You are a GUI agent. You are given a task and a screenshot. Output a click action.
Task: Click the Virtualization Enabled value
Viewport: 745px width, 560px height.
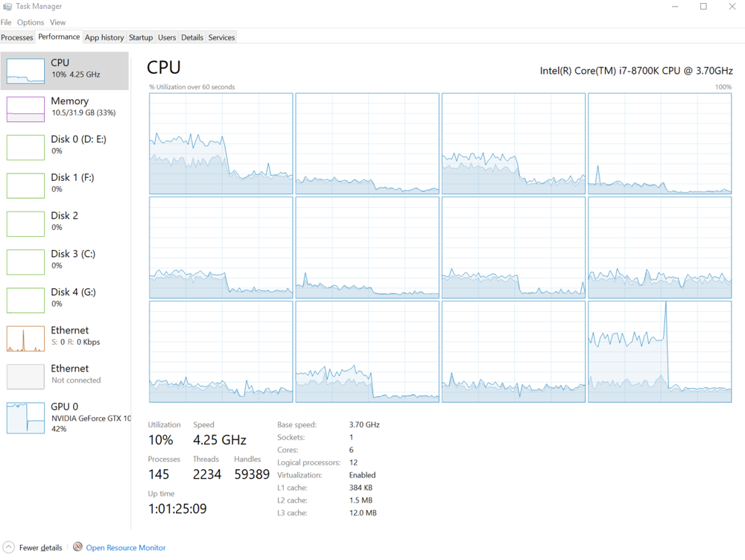[362, 475]
